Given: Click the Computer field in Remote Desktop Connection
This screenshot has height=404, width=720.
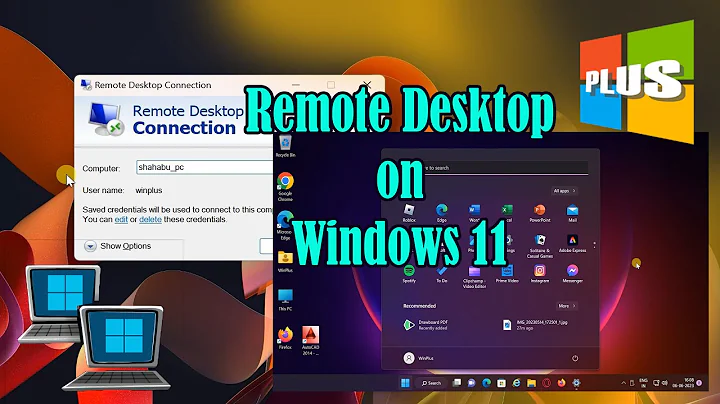Looking at the screenshot, I should coord(204,167).
